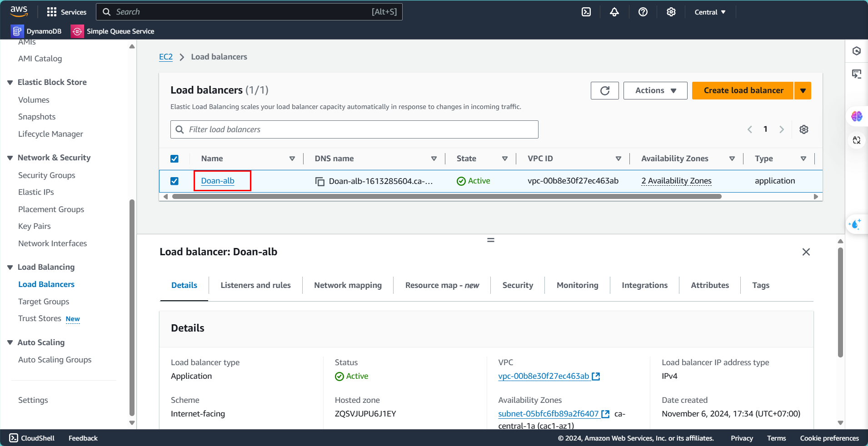Close the Doan-alb details panel

click(806, 252)
